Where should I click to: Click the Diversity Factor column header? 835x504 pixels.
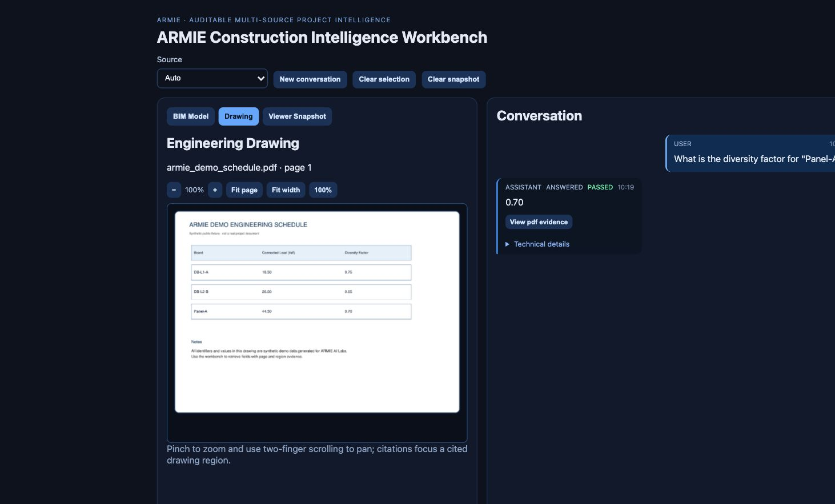[356, 253]
